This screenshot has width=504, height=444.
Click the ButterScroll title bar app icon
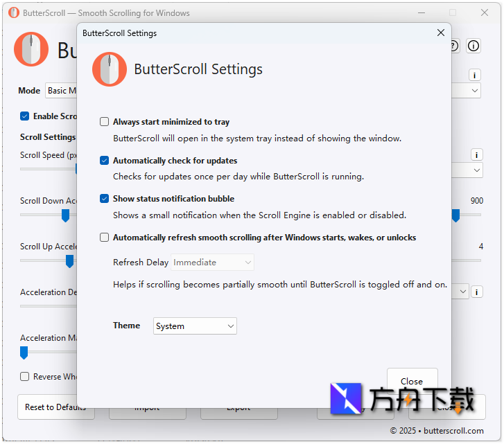coord(14,13)
